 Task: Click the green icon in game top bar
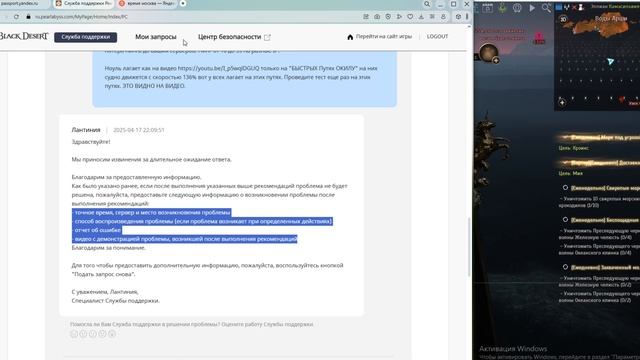tap(502, 8)
